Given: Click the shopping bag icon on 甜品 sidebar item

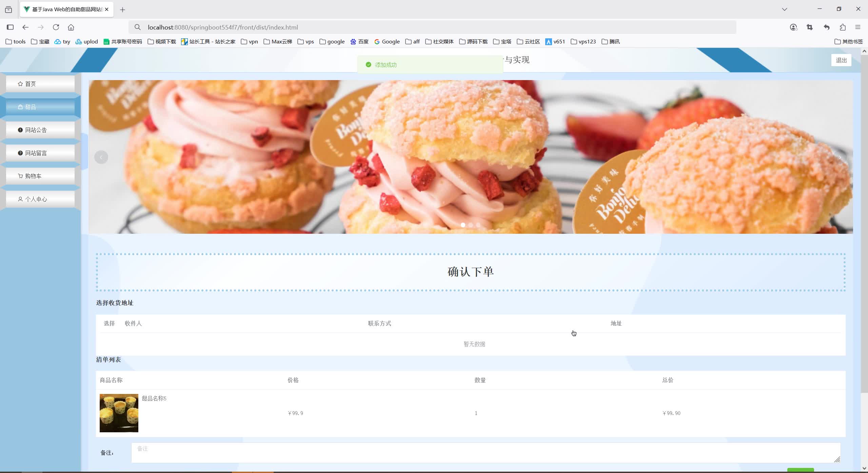Looking at the screenshot, I should click(x=20, y=107).
